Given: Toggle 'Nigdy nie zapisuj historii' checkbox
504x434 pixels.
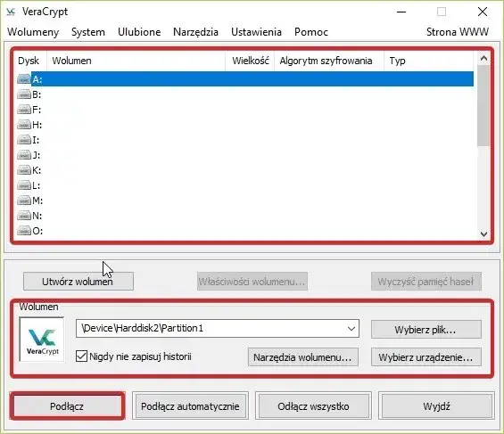Looking at the screenshot, I should pos(81,356).
